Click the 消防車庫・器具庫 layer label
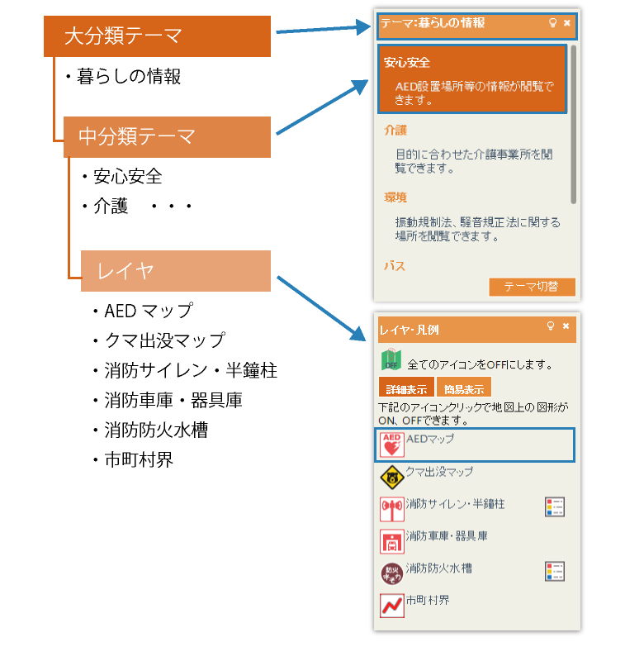This screenshot has width=644, height=661. [x=447, y=535]
